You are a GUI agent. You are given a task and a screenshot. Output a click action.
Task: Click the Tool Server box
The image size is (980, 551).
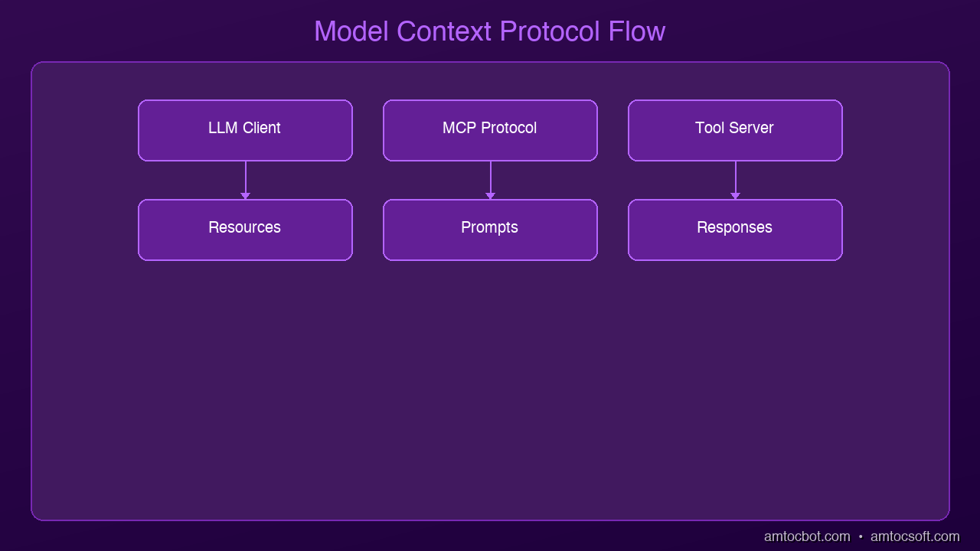coord(735,130)
